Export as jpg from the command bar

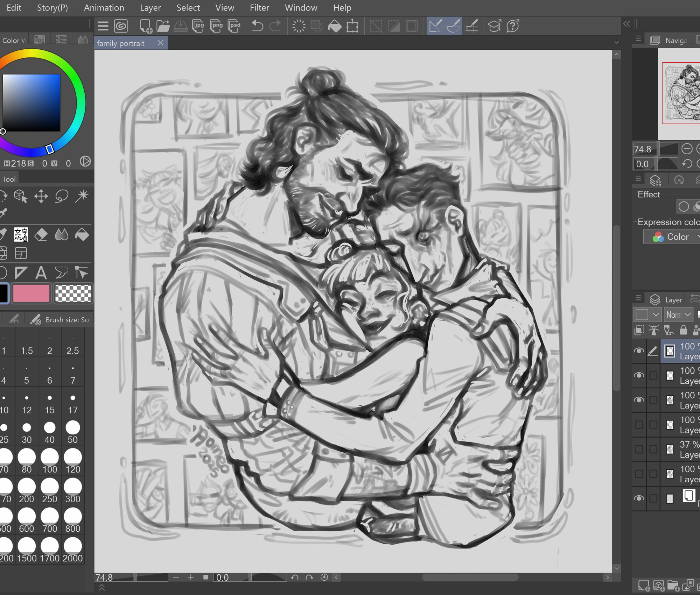click(198, 26)
